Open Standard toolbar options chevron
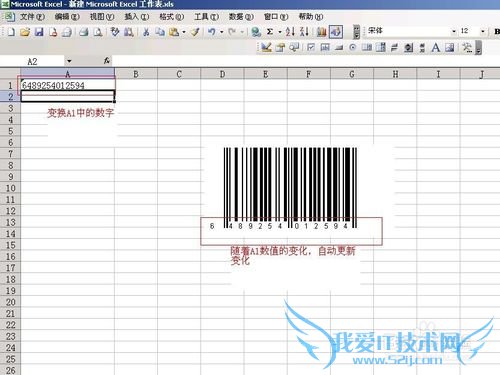Screen dimensions: 500x375 coord(356,32)
